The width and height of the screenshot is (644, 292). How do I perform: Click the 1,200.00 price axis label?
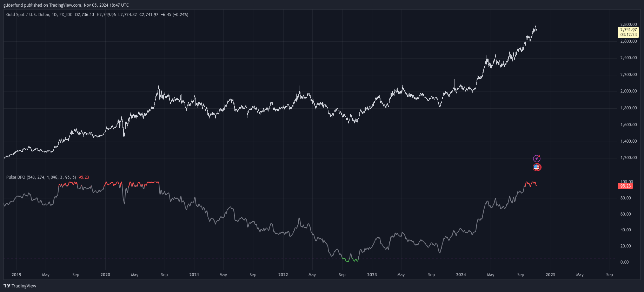pos(628,158)
